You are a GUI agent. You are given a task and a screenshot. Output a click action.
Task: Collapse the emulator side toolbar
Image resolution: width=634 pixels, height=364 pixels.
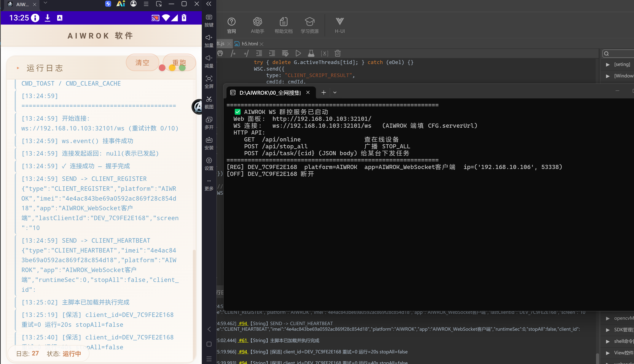click(x=209, y=4)
